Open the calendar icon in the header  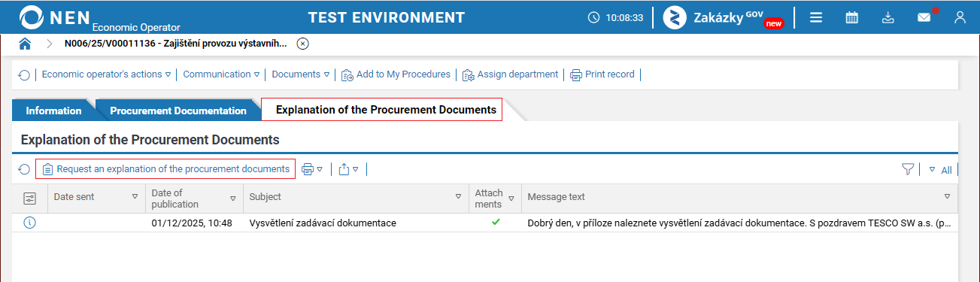(852, 17)
